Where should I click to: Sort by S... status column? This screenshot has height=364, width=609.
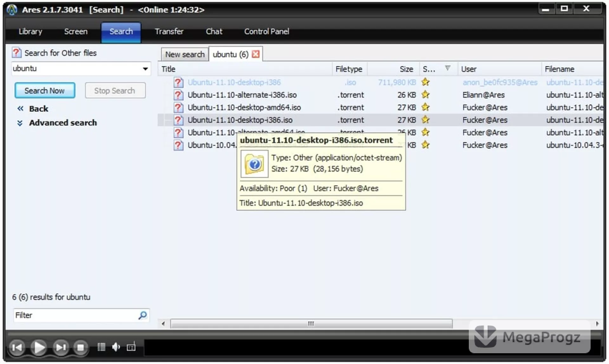coord(439,69)
